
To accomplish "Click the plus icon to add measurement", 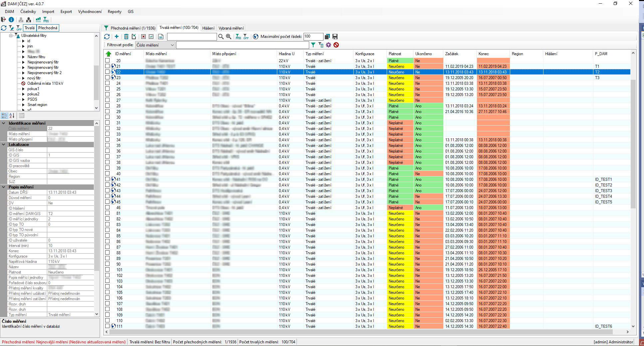I will pyautogui.click(x=116, y=37).
